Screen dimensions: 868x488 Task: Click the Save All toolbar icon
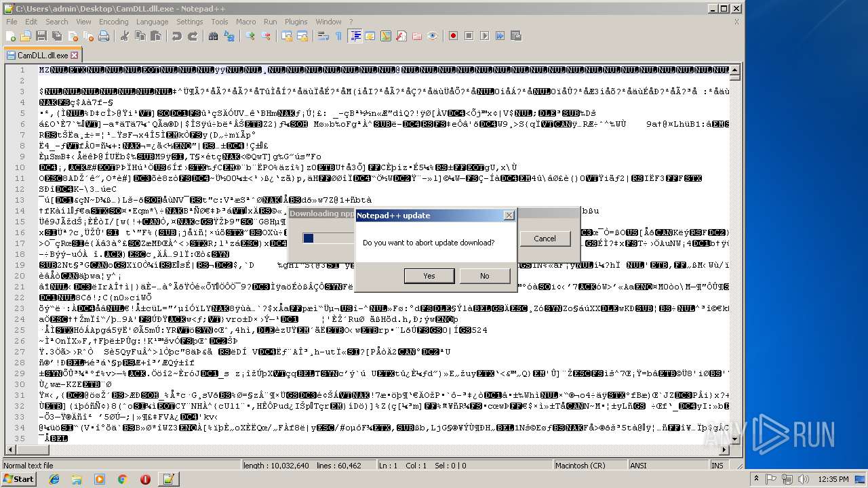pyautogui.click(x=57, y=36)
